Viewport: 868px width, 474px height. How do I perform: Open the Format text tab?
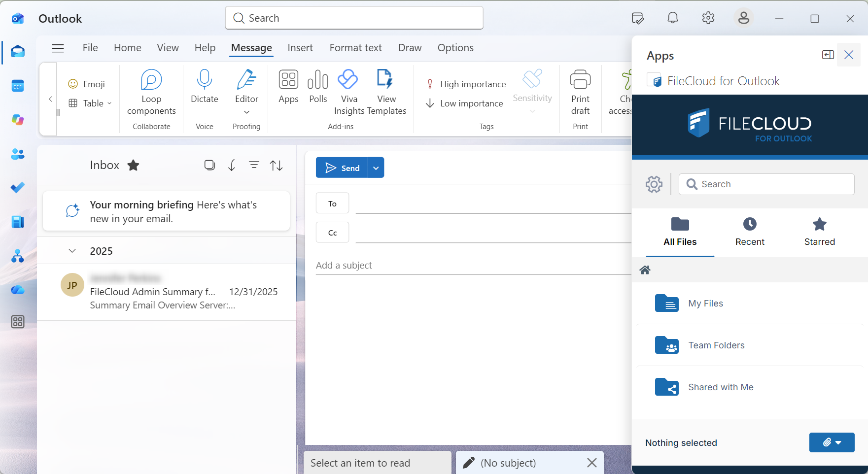click(356, 48)
